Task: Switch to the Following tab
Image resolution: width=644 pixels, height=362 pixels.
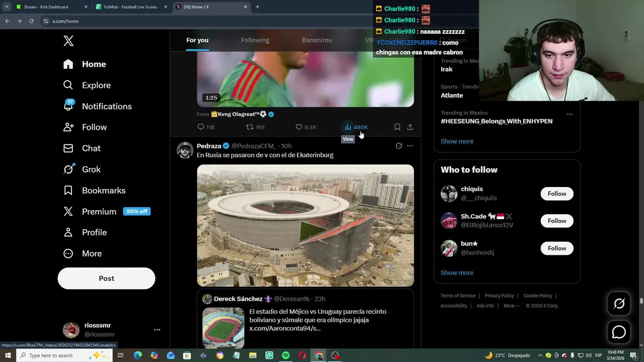Action: [255, 40]
